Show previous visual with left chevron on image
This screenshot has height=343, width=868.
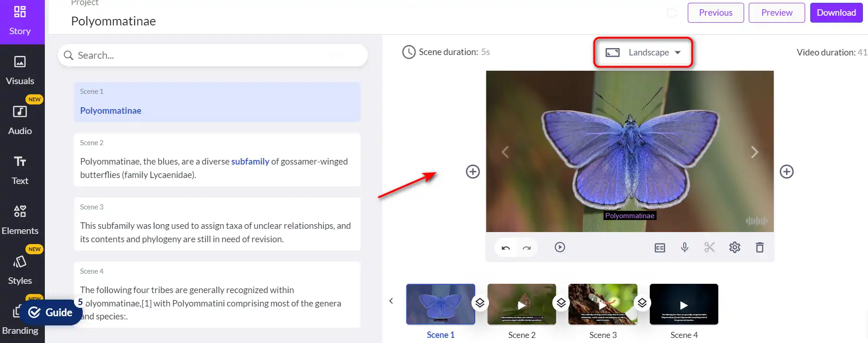click(x=505, y=152)
